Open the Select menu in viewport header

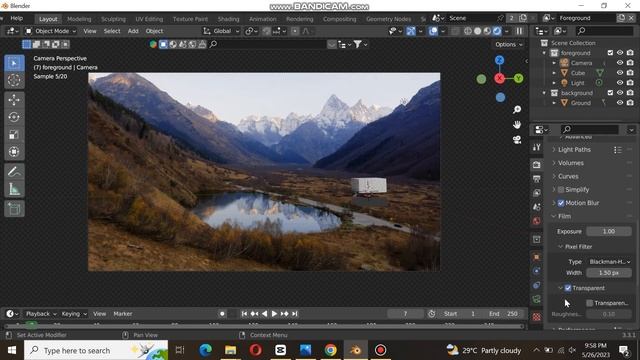point(112,31)
